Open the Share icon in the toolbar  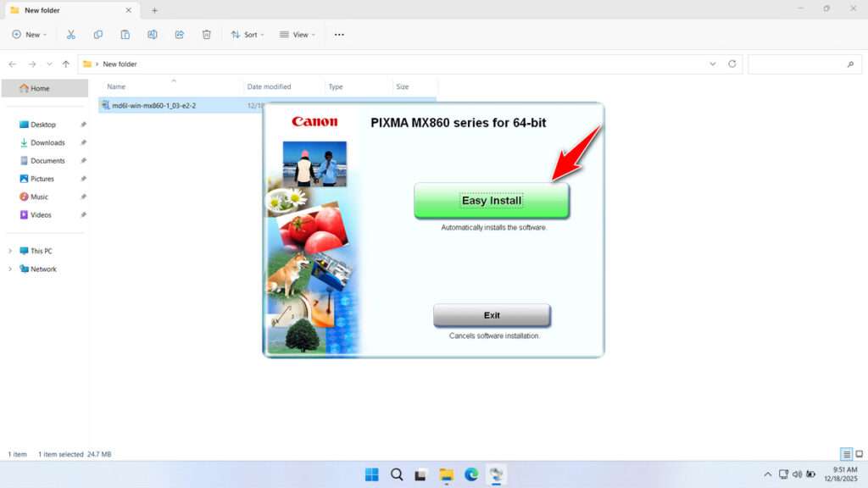coord(179,34)
